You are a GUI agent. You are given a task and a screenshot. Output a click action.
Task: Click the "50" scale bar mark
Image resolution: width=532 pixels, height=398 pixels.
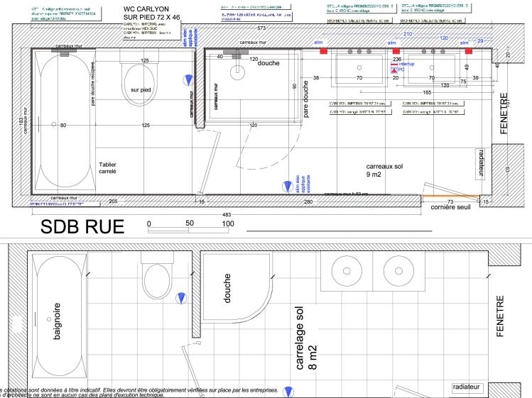[190, 223]
